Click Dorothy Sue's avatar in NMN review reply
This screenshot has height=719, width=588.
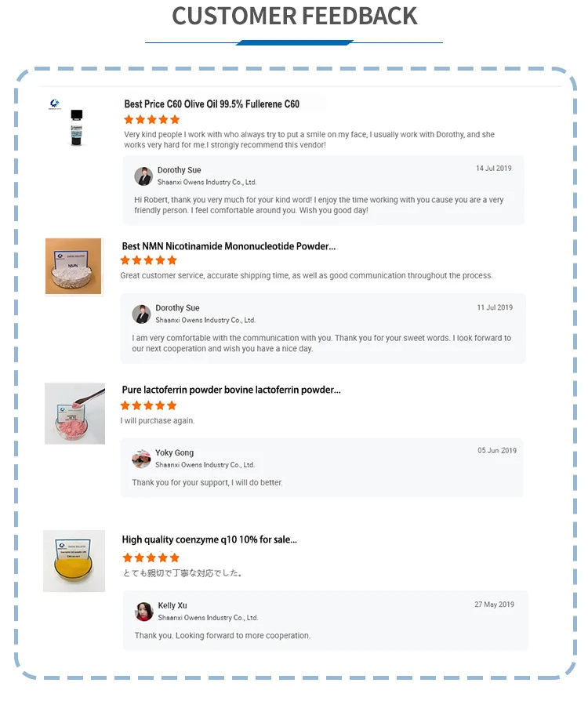coord(142,314)
